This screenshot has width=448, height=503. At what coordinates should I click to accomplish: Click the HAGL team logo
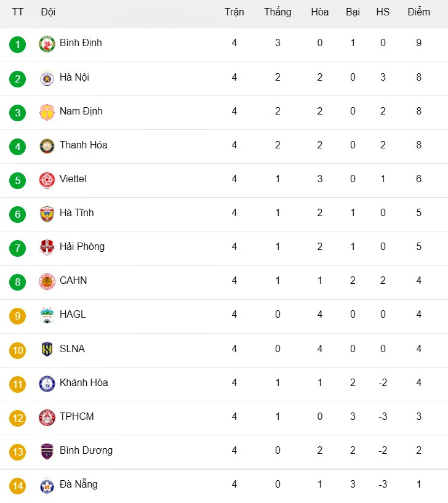(47, 315)
